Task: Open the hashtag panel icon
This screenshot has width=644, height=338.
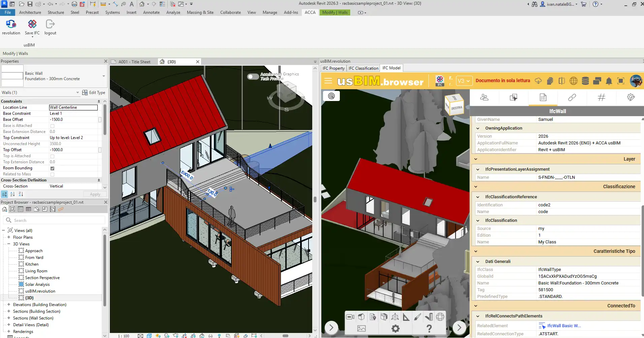Action: tap(601, 98)
